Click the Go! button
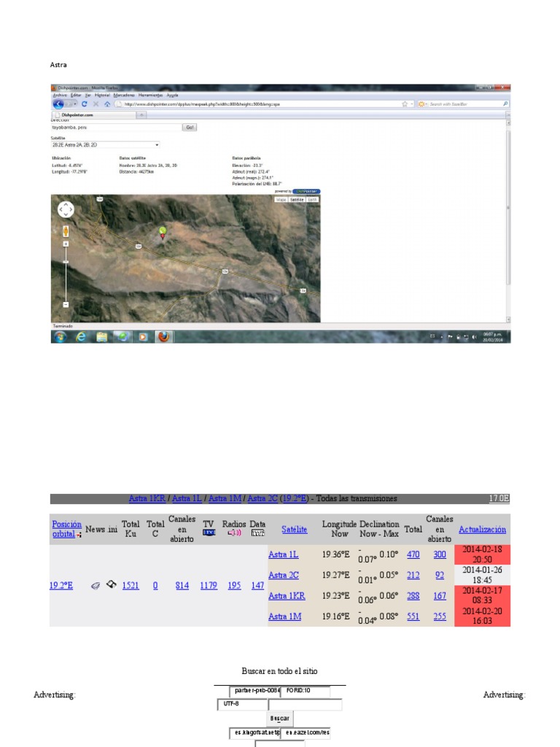Image resolution: width=560 pixels, height=747 pixels. (x=190, y=127)
